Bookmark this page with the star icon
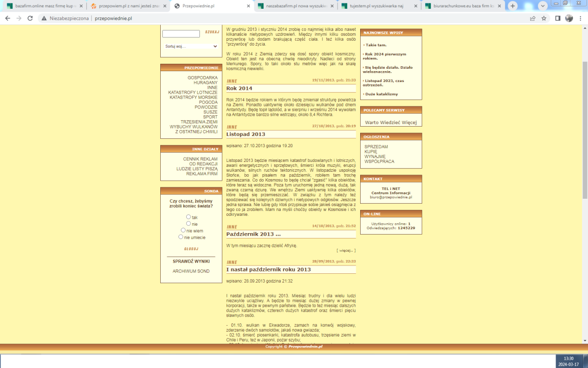The image size is (588, 368). pyautogui.click(x=544, y=18)
